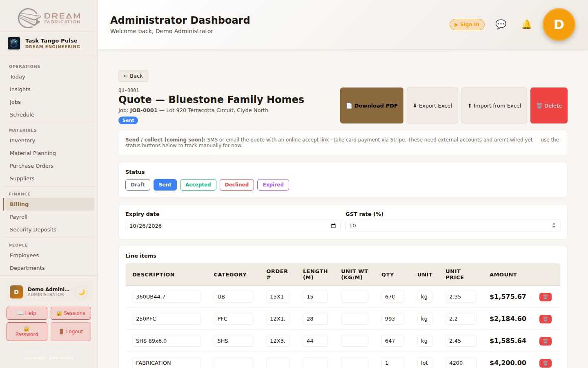Open the Help button
Viewport: 588px width, 368px height.
[27, 313]
